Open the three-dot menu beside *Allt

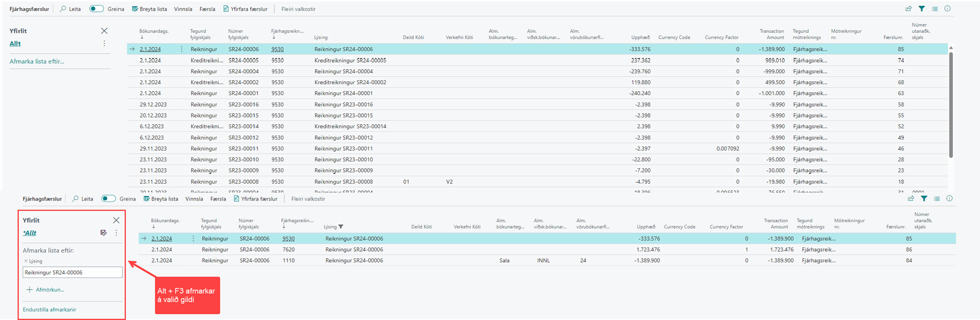(116, 233)
